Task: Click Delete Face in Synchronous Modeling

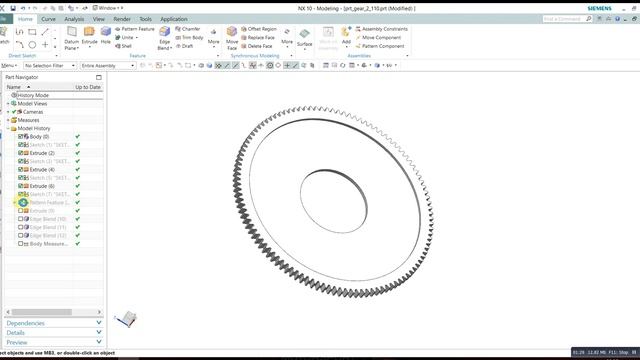Action: click(x=257, y=46)
